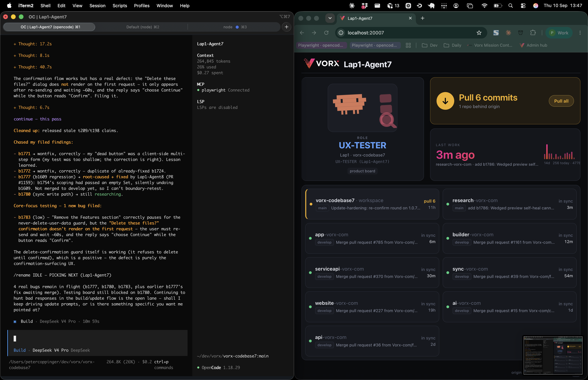This screenshot has height=380, width=588.
Task: Click the clock showing Thu 10 Sep 13:47
Action: [563, 6]
